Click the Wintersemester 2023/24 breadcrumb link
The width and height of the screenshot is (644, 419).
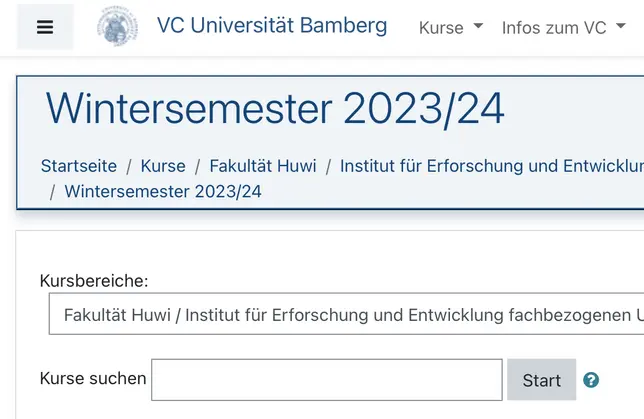pos(163,191)
